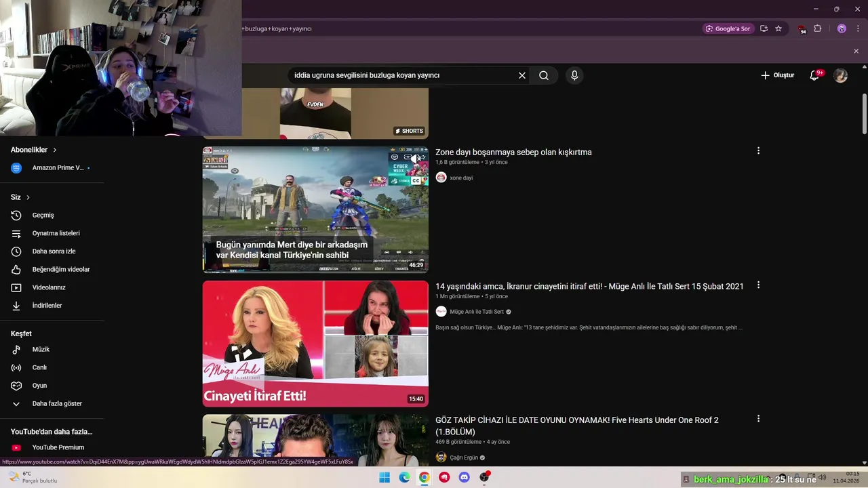
Task: Bookmark this page with the star icon
Action: pyautogui.click(x=778, y=28)
